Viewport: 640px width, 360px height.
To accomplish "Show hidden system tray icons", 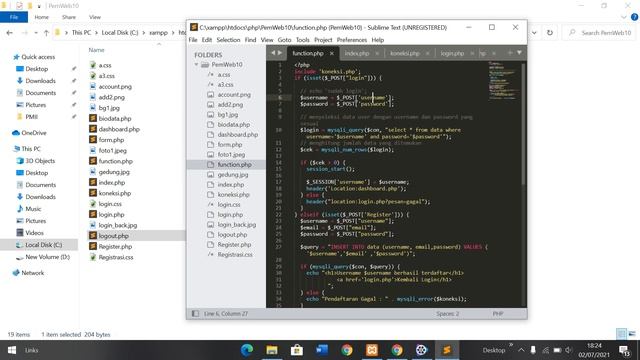I will click(x=521, y=350).
